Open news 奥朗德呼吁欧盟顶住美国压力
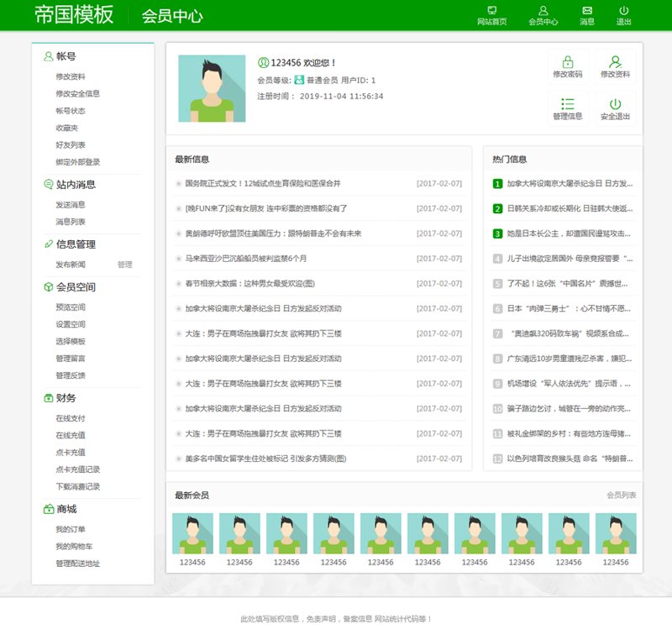 [273, 233]
